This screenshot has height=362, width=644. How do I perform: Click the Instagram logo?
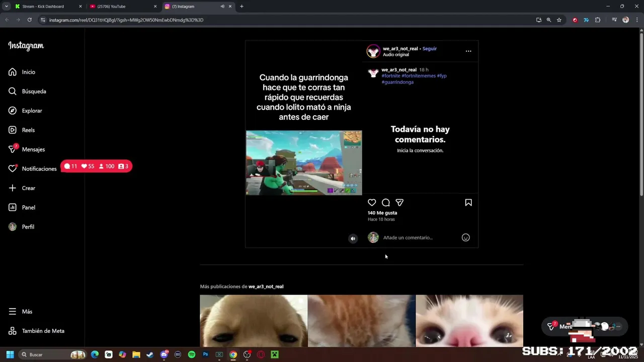coord(26,46)
